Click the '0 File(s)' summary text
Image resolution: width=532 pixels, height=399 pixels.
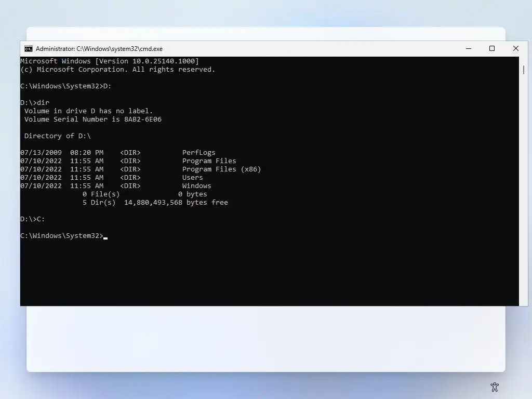[101, 194]
